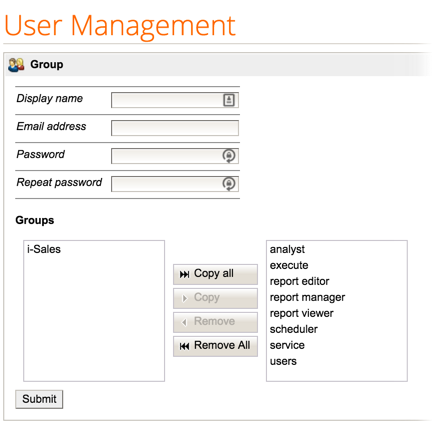Click contact card icon in Display name field
Screen dimensions: 433x428
(229, 100)
